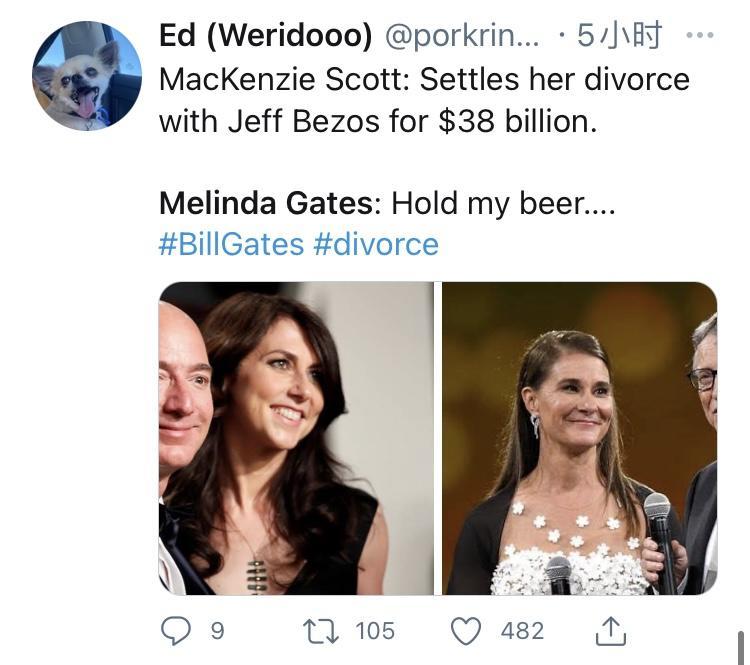View the right photo with microphones

click(x=579, y=438)
